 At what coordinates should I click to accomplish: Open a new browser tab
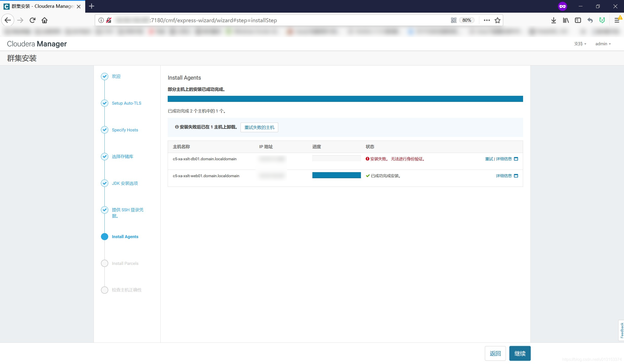pyautogui.click(x=92, y=6)
